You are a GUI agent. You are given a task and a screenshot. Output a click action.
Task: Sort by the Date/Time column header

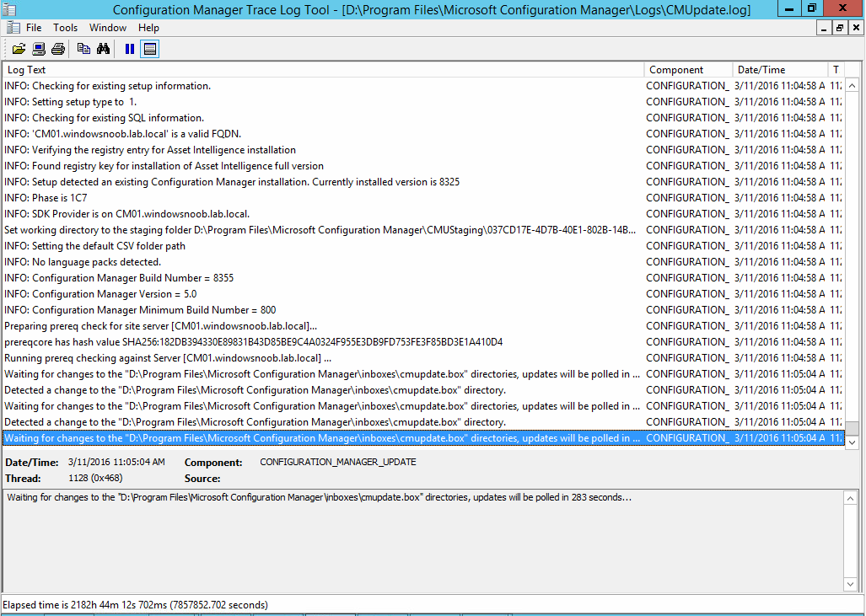point(780,70)
